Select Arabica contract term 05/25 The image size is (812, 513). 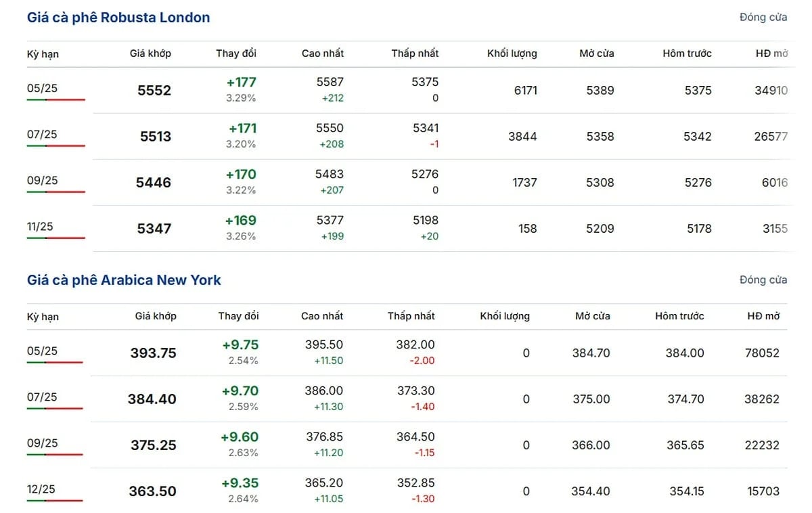[x=42, y=351]
